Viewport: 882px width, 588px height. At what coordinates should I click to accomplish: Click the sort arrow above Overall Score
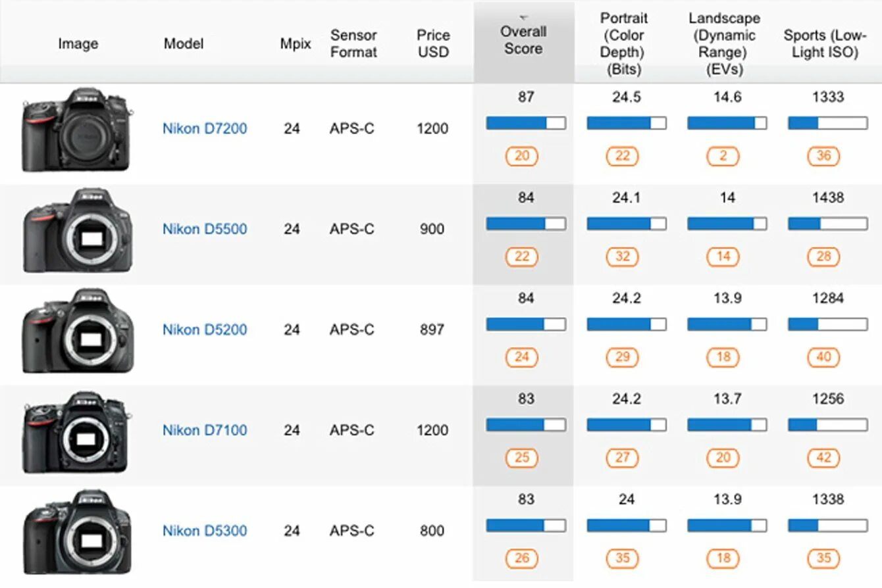[x=523, y=17]
